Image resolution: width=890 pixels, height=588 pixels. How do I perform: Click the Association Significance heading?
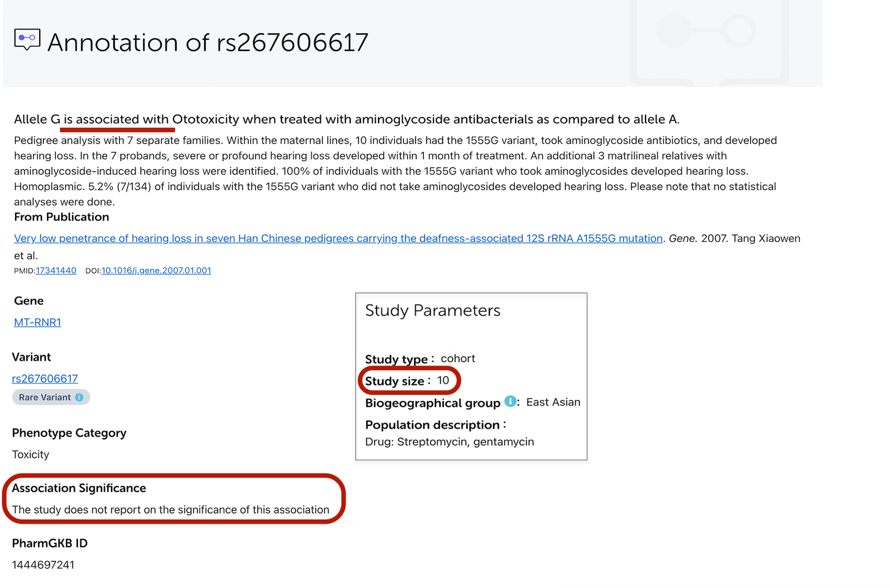(79, 488)
